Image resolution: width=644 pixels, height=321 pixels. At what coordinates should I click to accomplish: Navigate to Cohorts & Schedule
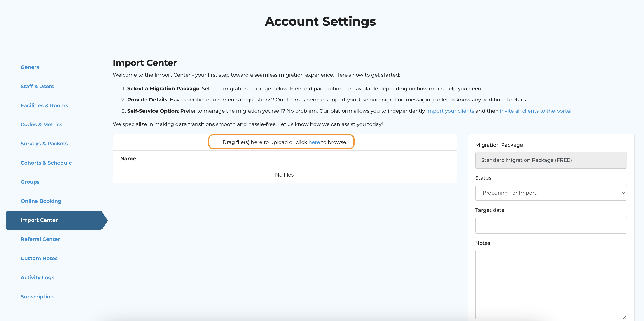point(46,163)
